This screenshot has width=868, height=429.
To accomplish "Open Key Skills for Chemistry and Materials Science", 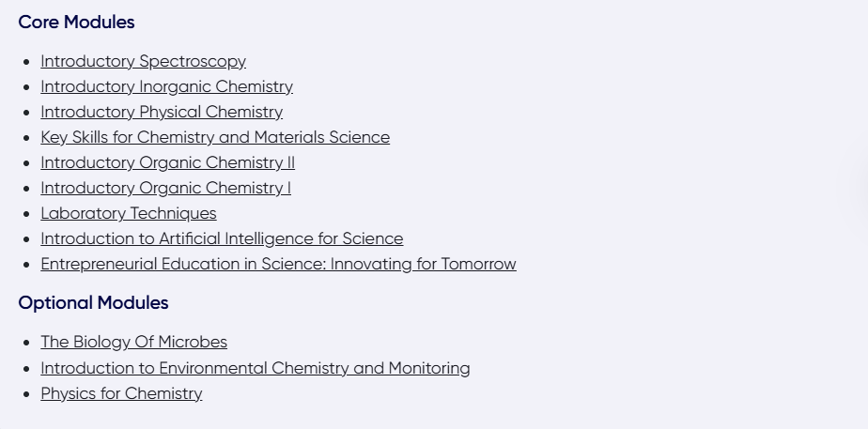I will (x=215, y=137).
